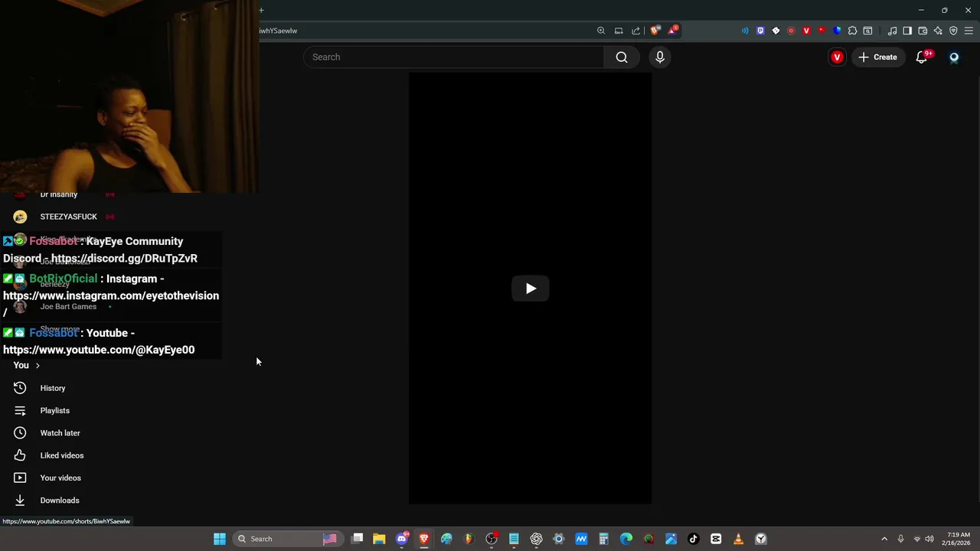Click the Your videos play icon
The height and width of the screenshot is (551, 980).
(x=20, y=478)
